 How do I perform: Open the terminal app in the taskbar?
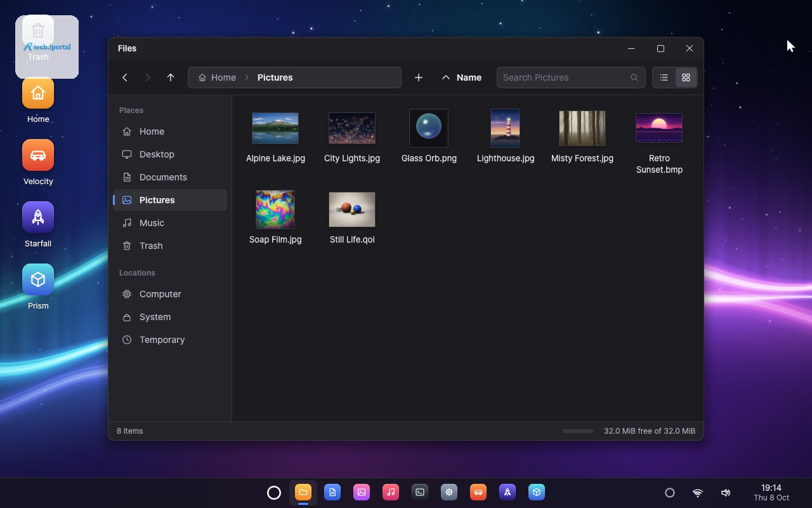click(x=420, y=492)
